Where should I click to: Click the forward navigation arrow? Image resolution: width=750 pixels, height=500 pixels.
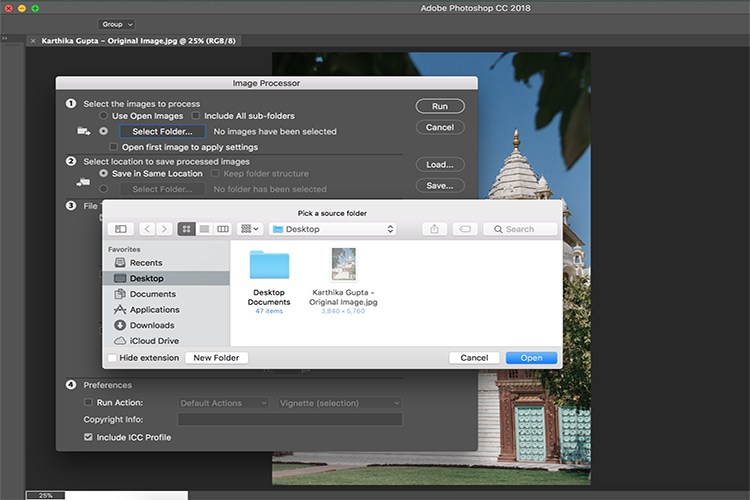164,229
